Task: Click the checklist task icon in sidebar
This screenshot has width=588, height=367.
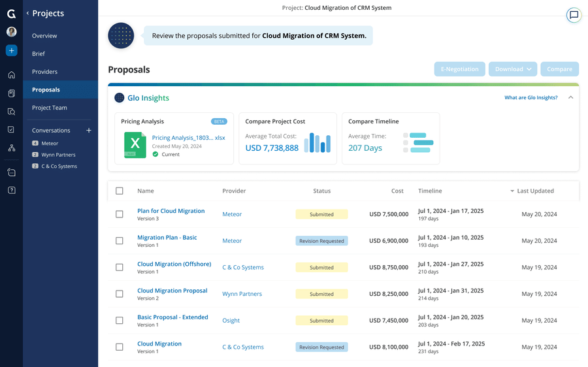Action: coord(12,129)
